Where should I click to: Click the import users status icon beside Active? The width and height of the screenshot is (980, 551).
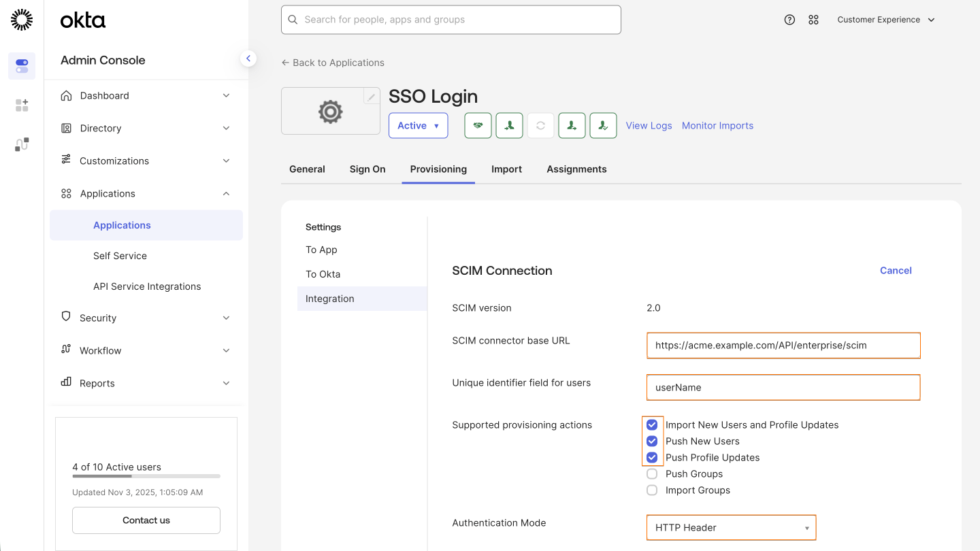click(509, 125)
